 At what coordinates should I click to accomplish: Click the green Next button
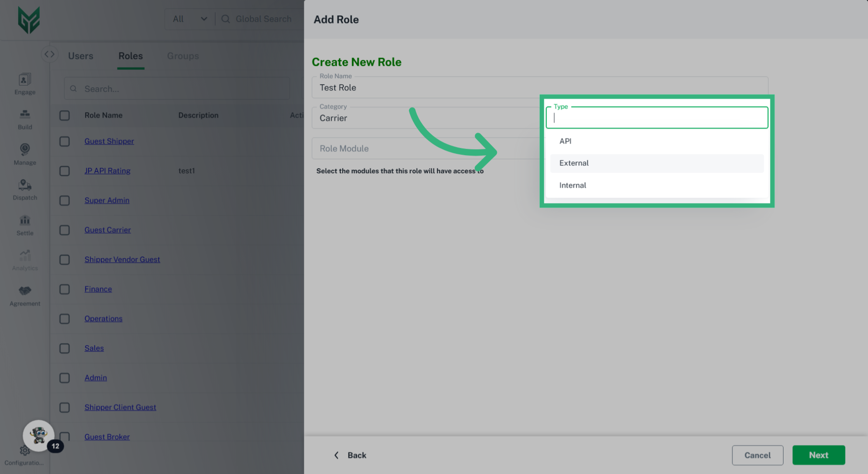coord(818,455)
